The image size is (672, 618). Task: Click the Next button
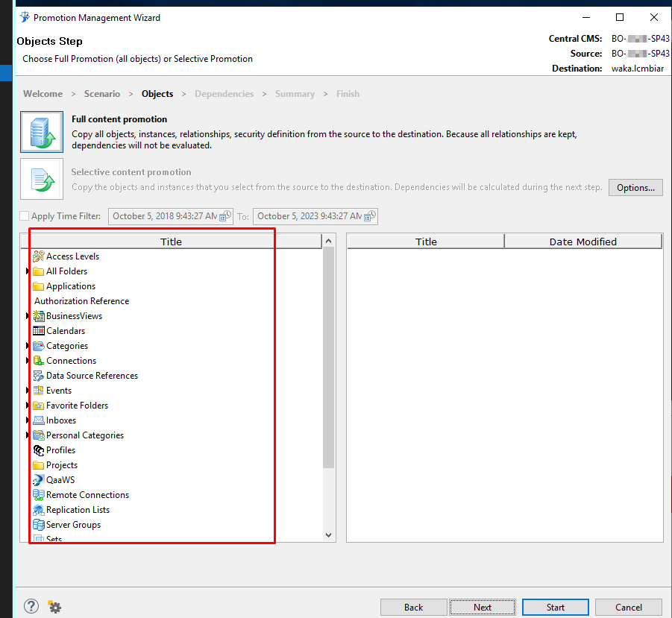click(x=483, y=608)
